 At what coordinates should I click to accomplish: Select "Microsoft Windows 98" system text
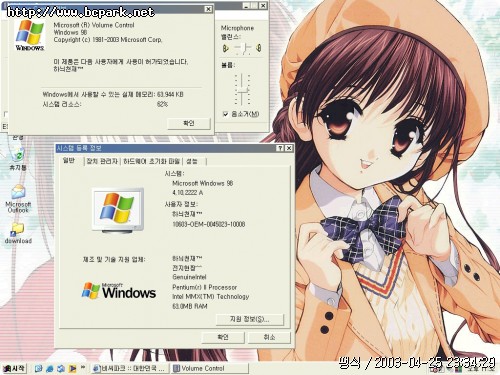tap(203, 183)
